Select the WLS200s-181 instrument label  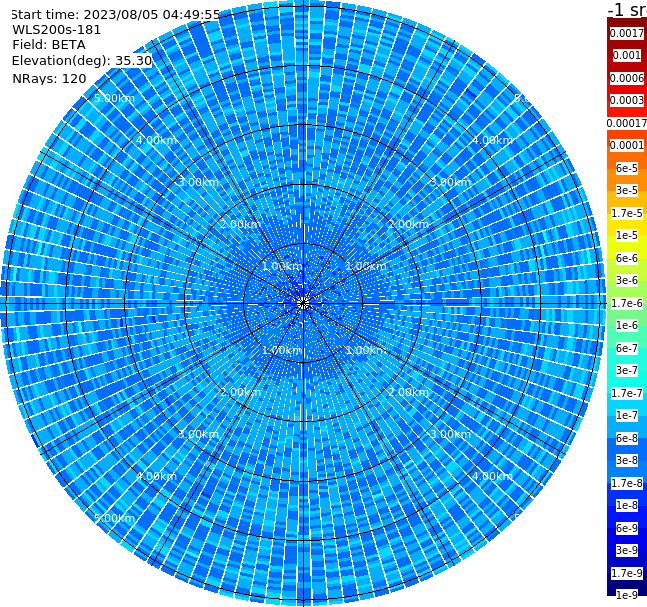[x=57, y=30]
